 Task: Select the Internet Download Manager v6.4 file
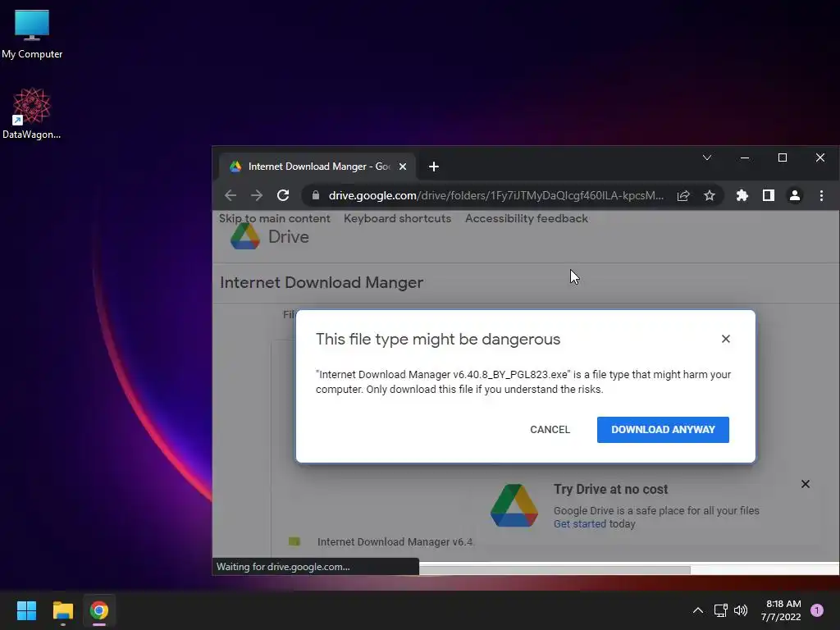click(x=395, y=541)
